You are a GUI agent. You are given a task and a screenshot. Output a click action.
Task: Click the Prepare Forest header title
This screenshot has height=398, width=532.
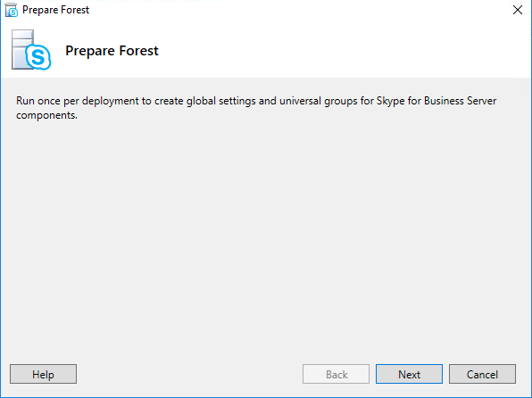pyautogui.click(x=112, y=51)
